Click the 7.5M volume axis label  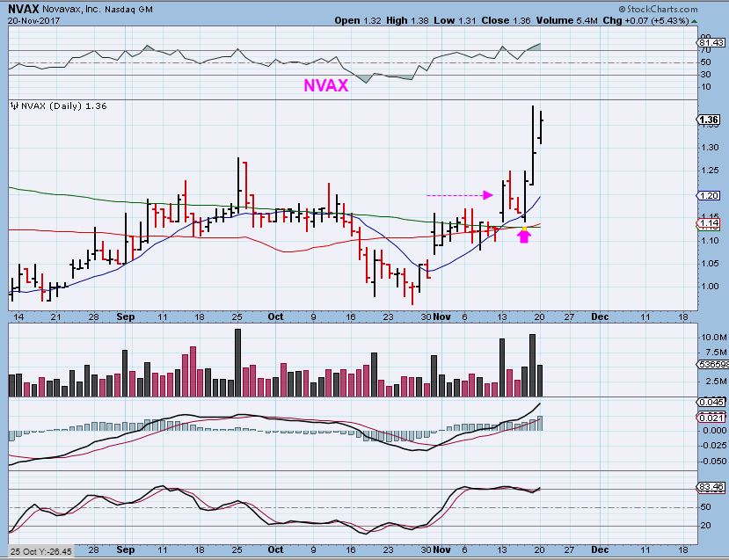(716, 353)
